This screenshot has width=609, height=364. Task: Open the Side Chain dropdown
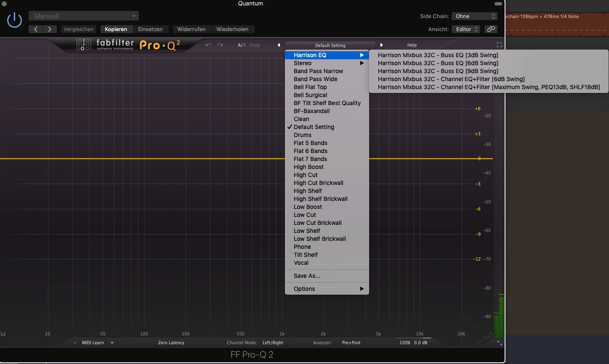pyautogui.click(x=475, y=16)
